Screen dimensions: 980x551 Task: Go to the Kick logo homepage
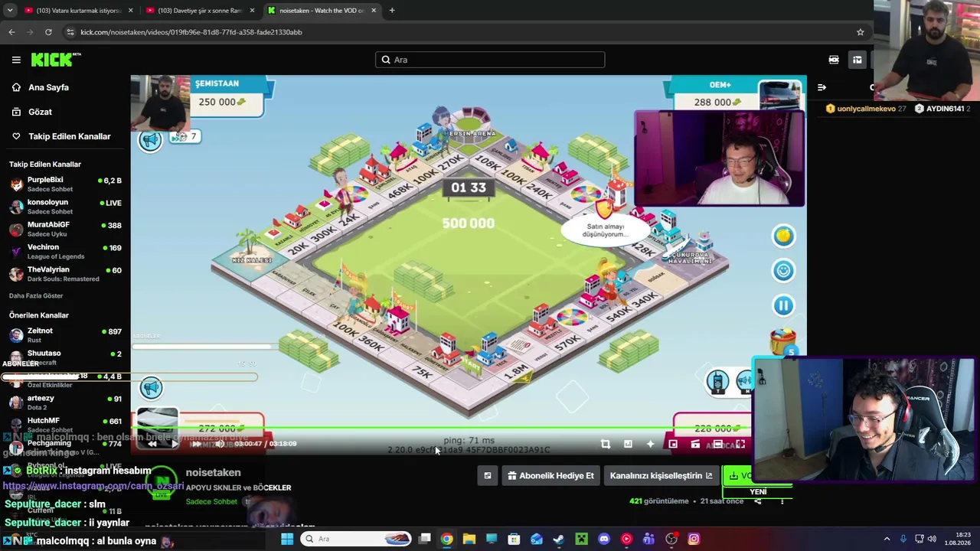click(55, 60)
